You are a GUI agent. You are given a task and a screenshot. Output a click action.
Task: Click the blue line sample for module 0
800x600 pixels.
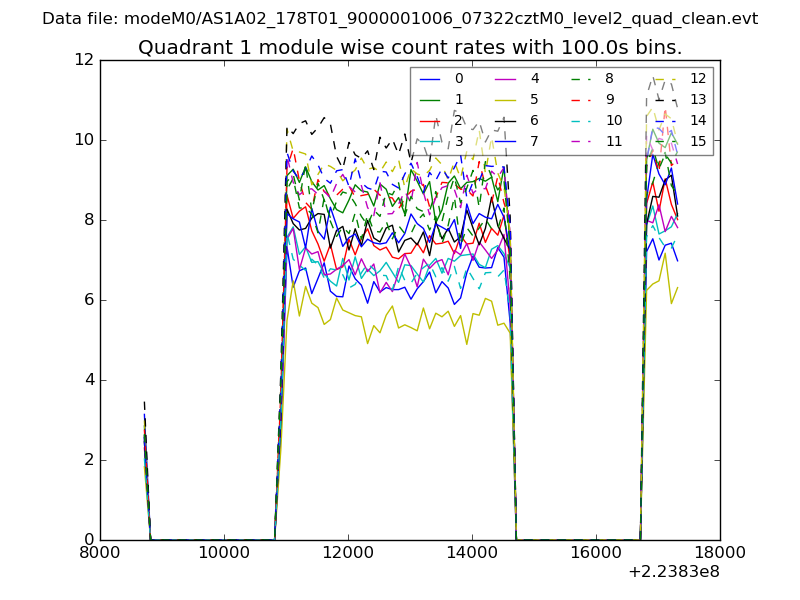point(431,78)
